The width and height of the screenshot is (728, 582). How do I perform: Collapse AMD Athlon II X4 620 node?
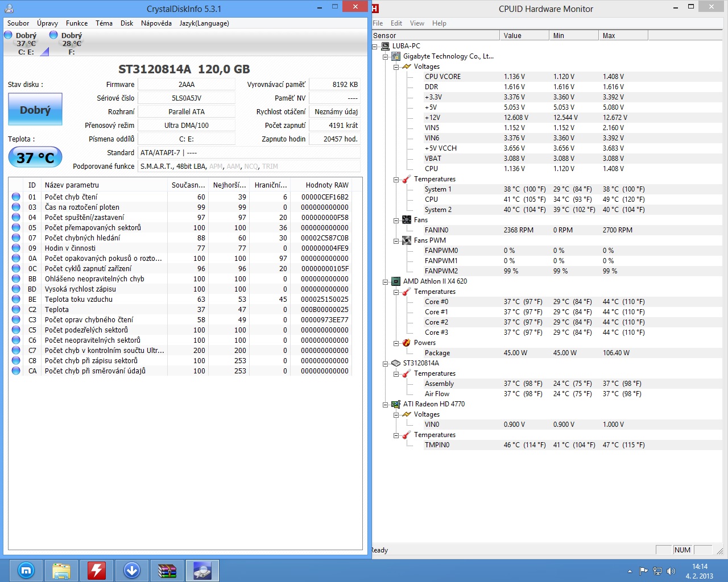[386, 282]
